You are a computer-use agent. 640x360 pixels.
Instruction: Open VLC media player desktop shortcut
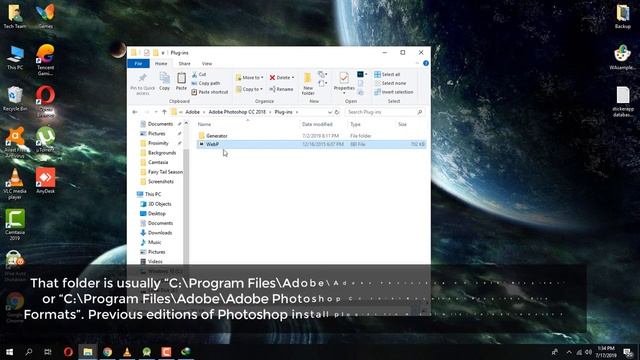coord(15,184)
